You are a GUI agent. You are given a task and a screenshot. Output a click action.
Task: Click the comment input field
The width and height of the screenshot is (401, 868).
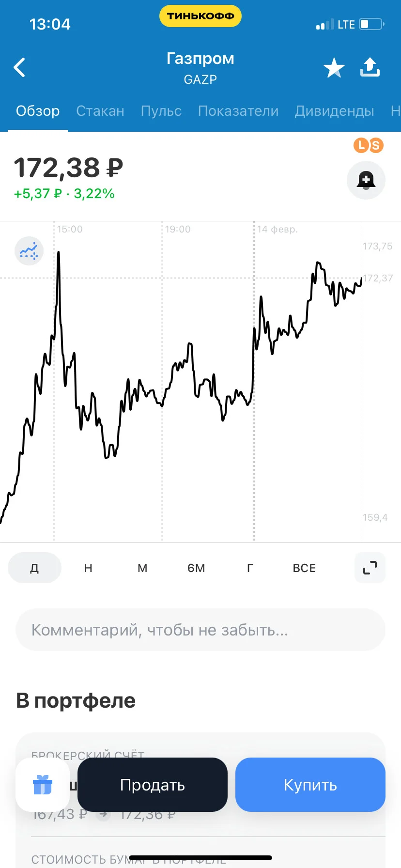tap(200, 630)
